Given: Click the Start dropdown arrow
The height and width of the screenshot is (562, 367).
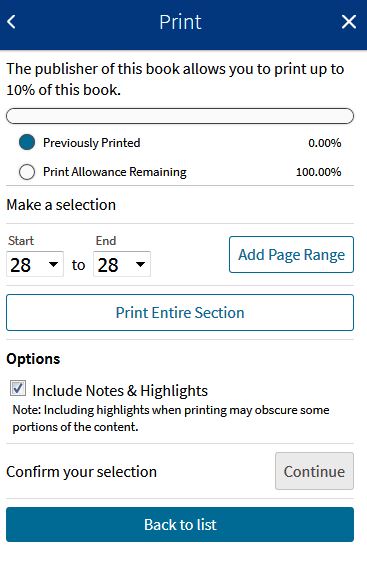Looking at the screenshot, I should click(53, 265).
